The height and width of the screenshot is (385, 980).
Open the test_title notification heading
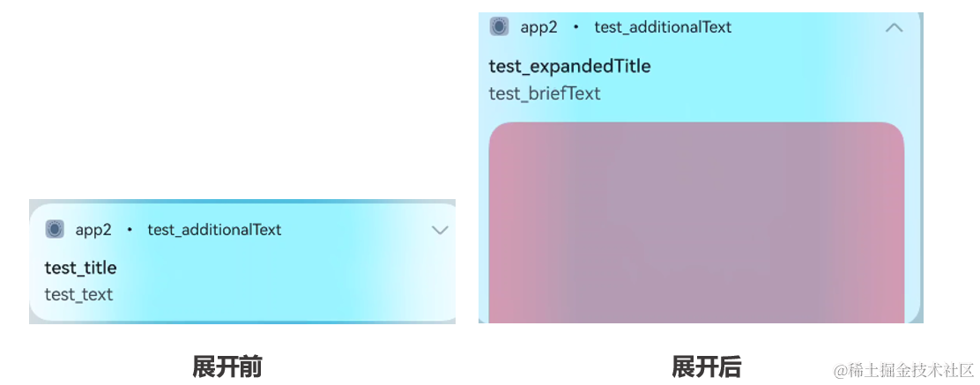(x=80, y=268)
